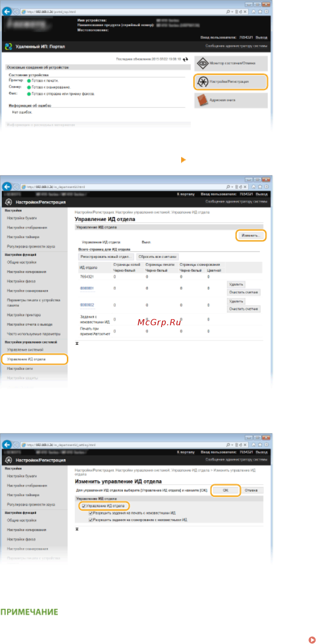316x644 pixels.
Task: Open Настройки бумаги in the department page sidebar
Action: tap(22, 218)
